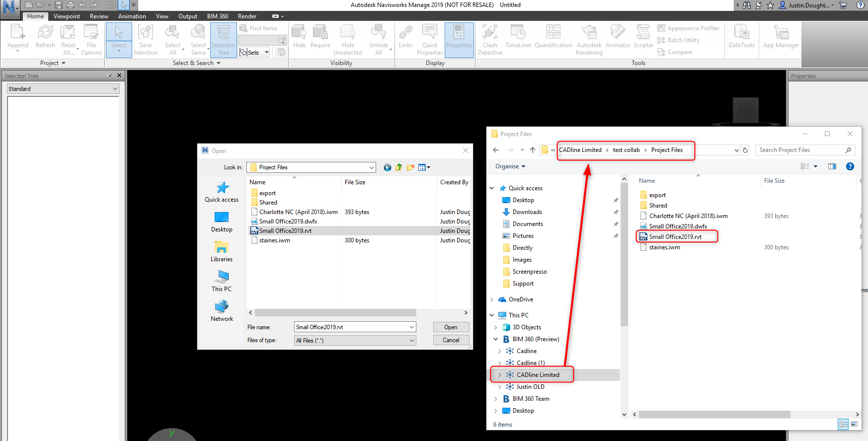Go to This PC in Open dialog
Image resolution: width=868 pixels, height=441 pixels.
tap(222, 281)
